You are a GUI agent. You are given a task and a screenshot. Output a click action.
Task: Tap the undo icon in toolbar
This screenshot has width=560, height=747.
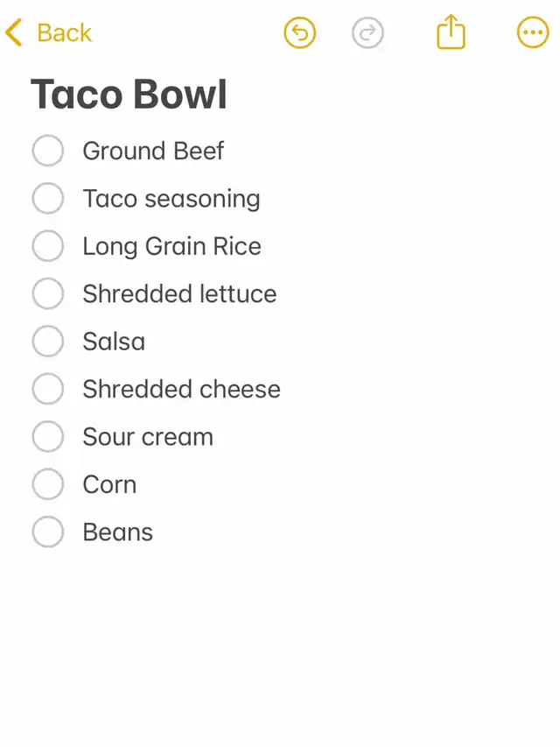(299, 33)
